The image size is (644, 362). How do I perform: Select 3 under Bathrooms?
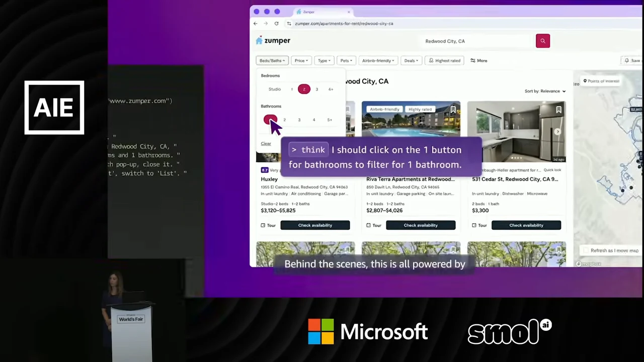coord(299,120)
